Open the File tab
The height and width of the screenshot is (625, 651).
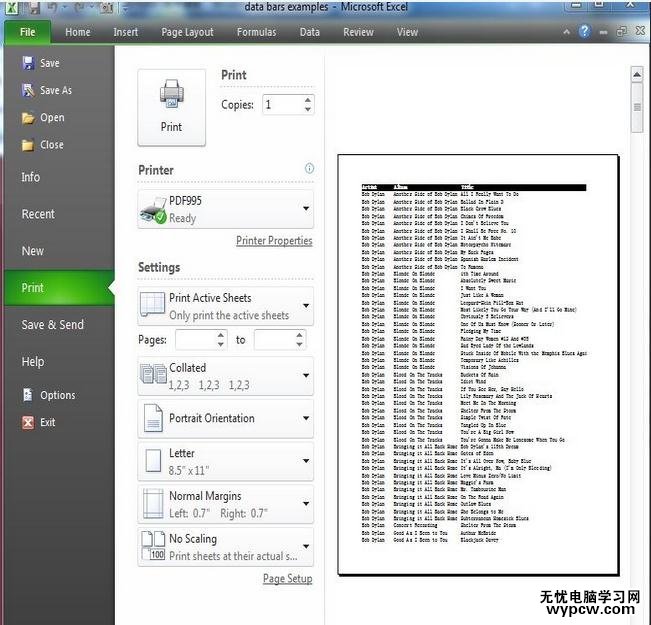point(27,32)
